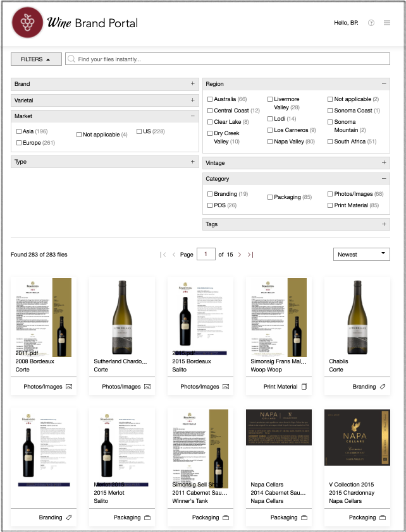Viewport: 406px width, 532px height.
Task: Enable the Packaging category checkbox
Action: 270,197
